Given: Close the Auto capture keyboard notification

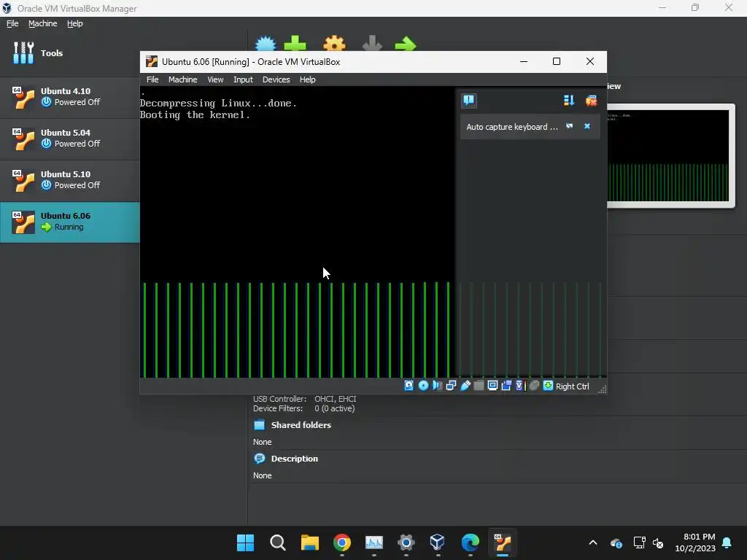Looking at the screenshot, I should point(587,126).
